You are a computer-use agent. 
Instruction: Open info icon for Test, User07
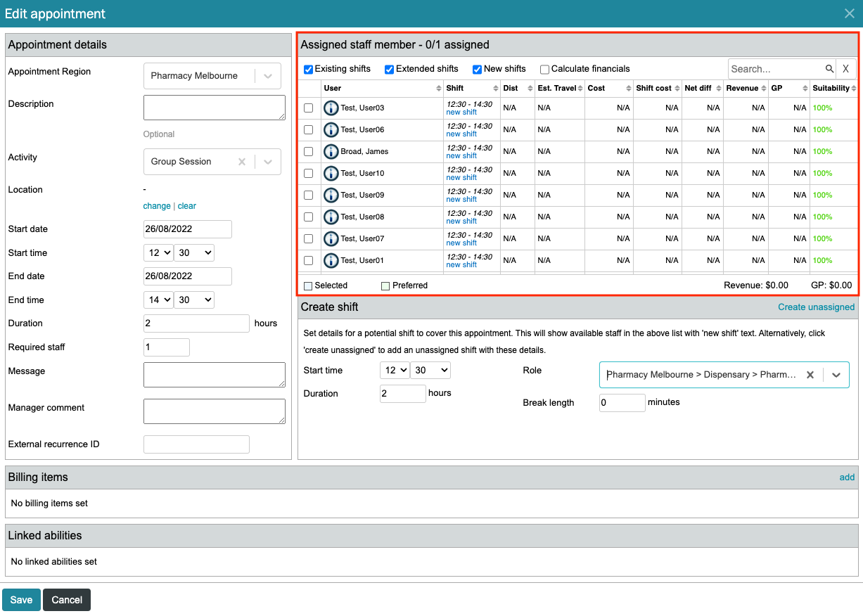(331, 239)
